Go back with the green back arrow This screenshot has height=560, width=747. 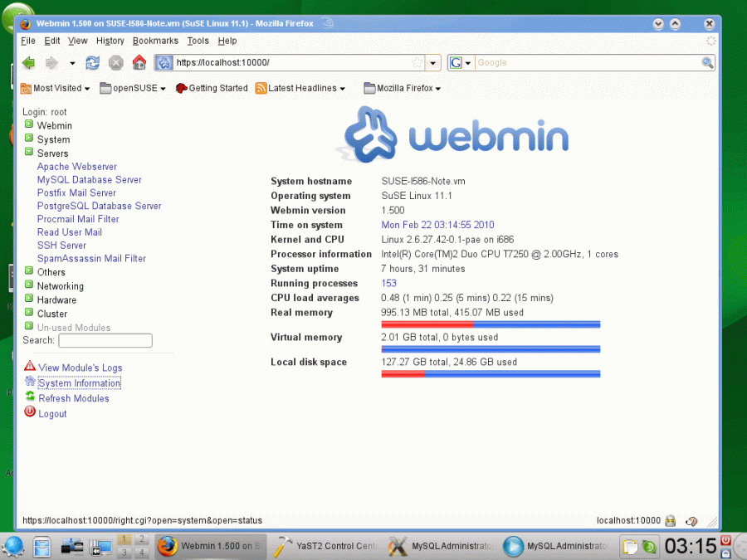point(28,62)
